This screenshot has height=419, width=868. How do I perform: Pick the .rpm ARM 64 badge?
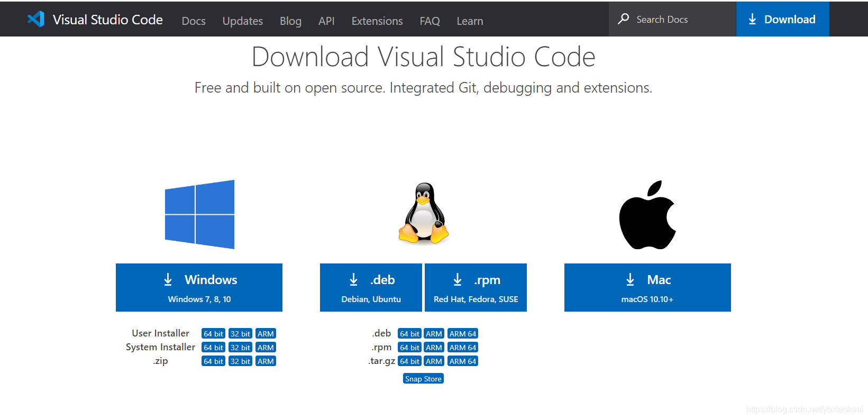(463, 348)
